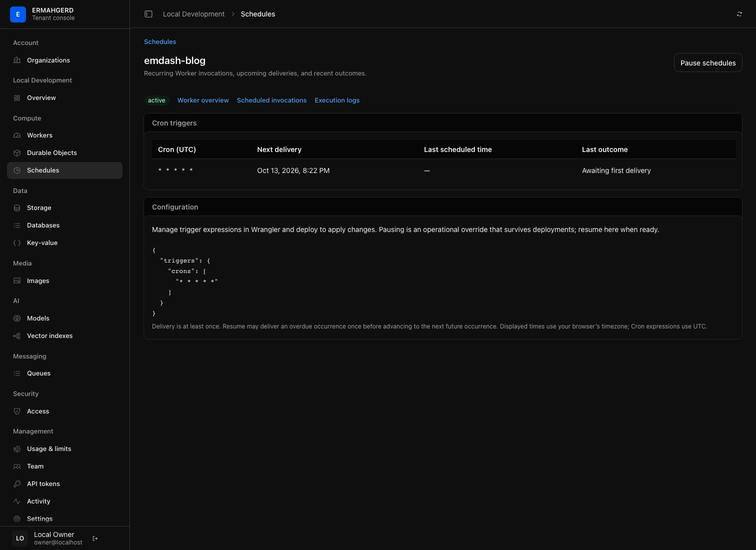This screenshot has height=550, width=756.
Task: Click the Overview grid icon
Action: (x=17, y=98)
